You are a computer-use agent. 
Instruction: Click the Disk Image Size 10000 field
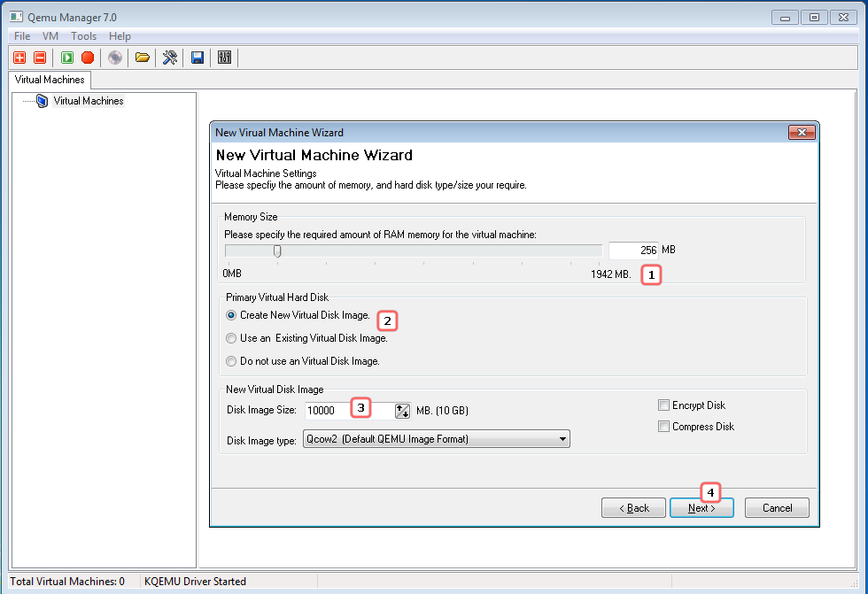(x=349, y=411)
